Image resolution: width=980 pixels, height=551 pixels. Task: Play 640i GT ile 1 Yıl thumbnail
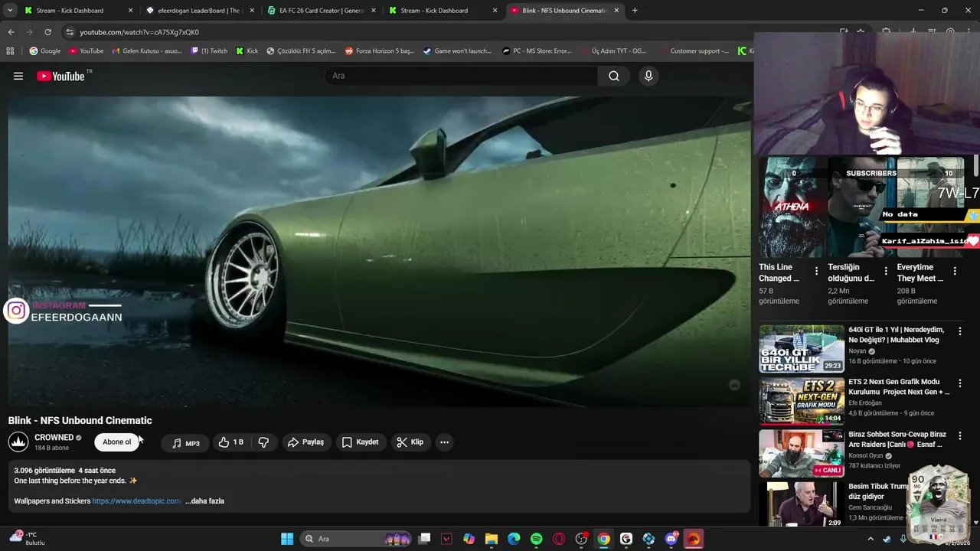pos(802,349)
